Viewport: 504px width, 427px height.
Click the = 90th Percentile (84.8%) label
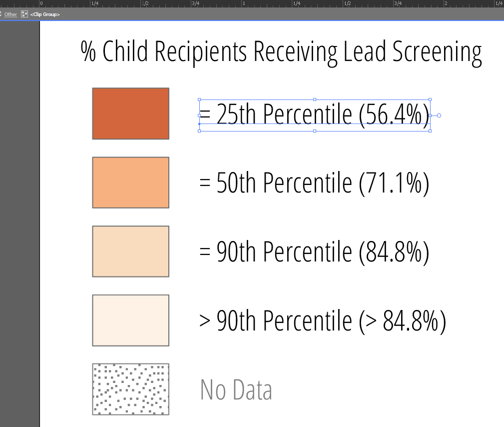[314, 252]
